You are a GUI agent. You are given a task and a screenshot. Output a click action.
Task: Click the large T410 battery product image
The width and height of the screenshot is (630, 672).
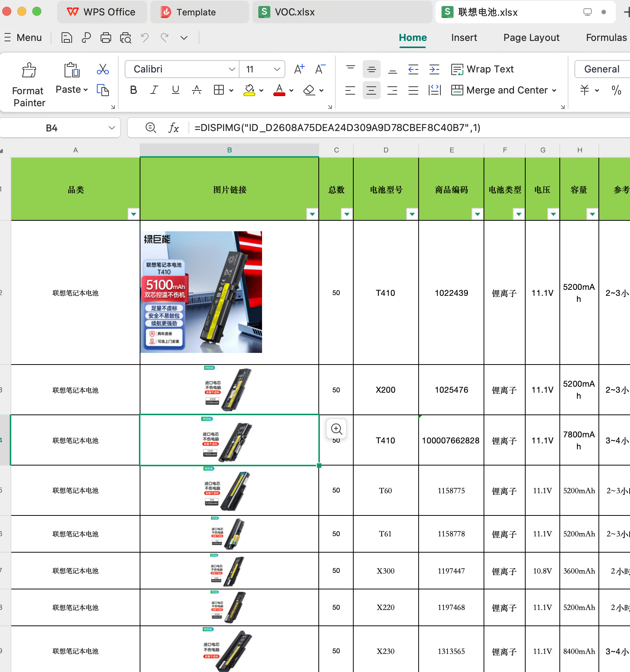(201, 292)
